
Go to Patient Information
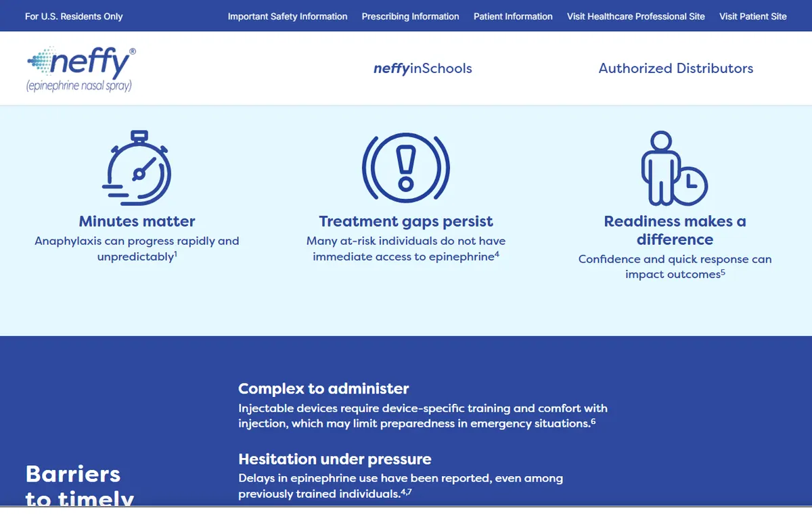pyautogui.click(x=513, y=16)
